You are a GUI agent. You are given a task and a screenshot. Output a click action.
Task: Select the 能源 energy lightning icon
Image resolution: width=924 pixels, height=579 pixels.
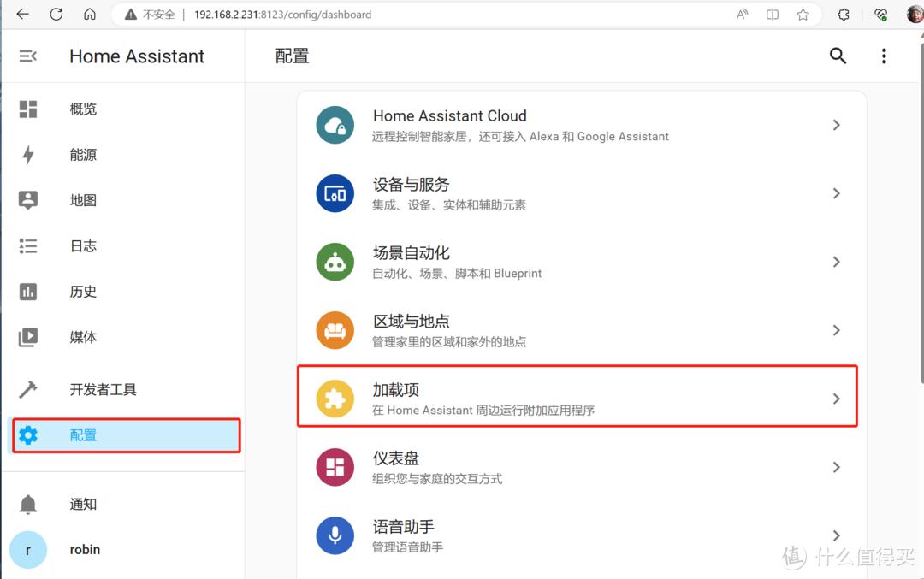point(27,154)
